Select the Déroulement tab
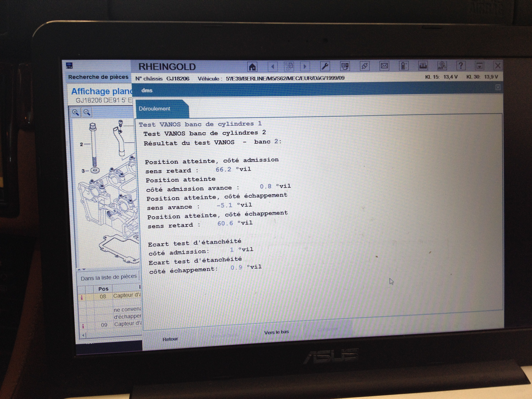Screen dimensions: 532x399 point(162,109)
